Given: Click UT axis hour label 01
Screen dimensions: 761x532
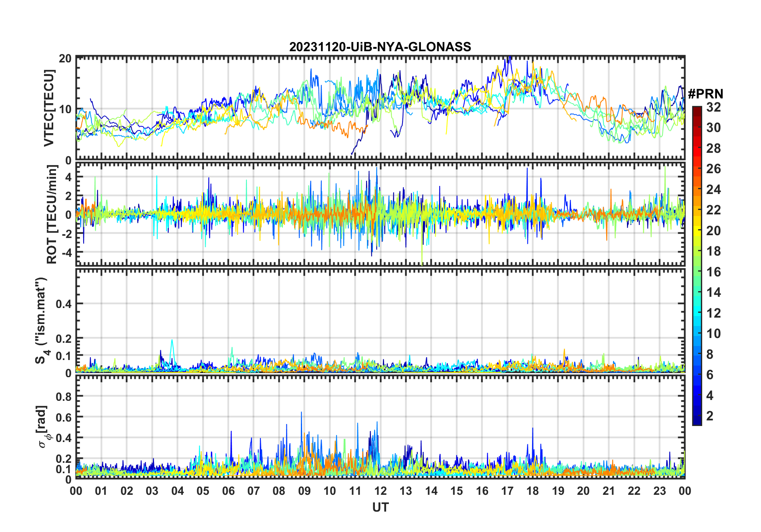Looking at the screenshot, I should tap(101, 491).
